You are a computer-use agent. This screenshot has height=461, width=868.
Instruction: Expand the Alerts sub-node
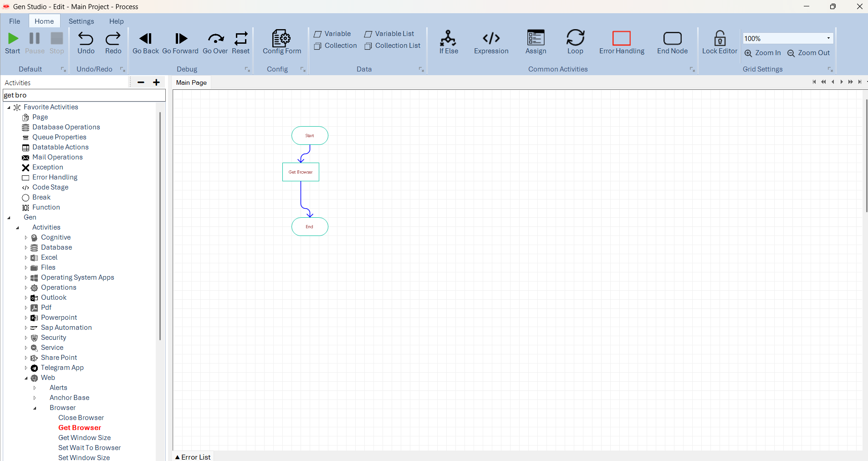click(x=35, y=388)
